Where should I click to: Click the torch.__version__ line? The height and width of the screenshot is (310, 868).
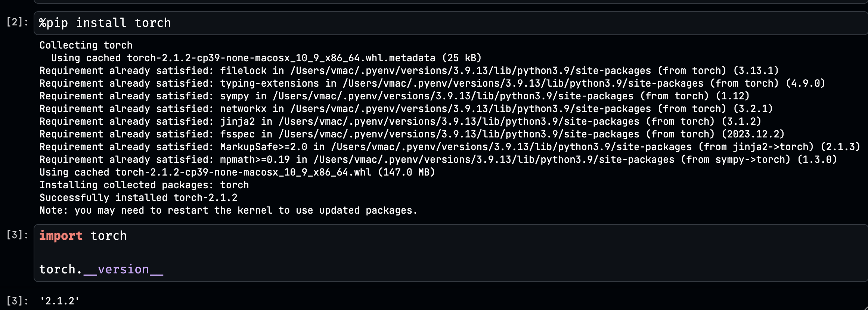click(x=101, y=269)
